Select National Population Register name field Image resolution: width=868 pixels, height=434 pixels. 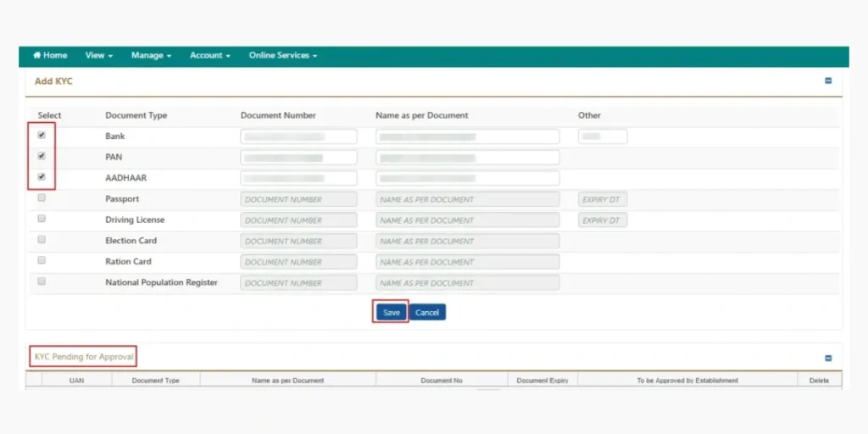click(468, 283)
